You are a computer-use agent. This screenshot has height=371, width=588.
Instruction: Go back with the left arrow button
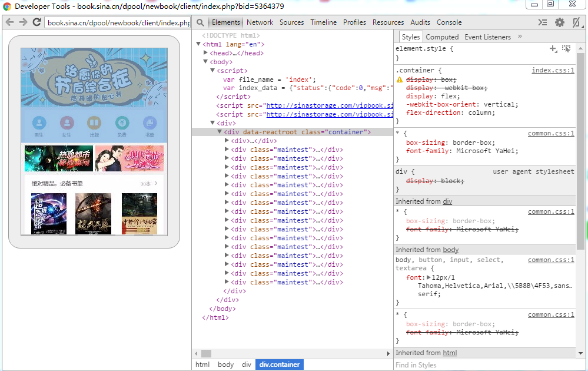10,22
